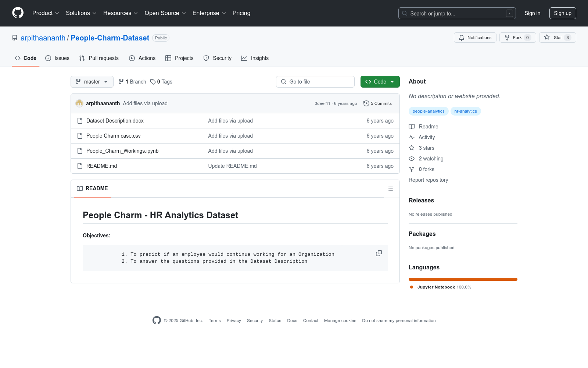This screenshot has height=368, width=588.
Task: Expand the Solutions dropdown
Action: click(x=81, y=13)
